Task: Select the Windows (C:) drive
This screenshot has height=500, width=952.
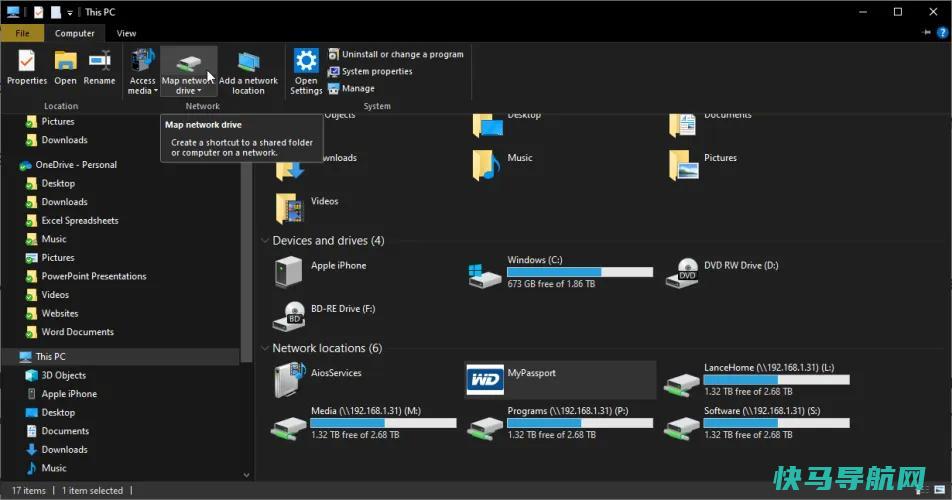Action: pyautogui.click(x=561, y=272)
